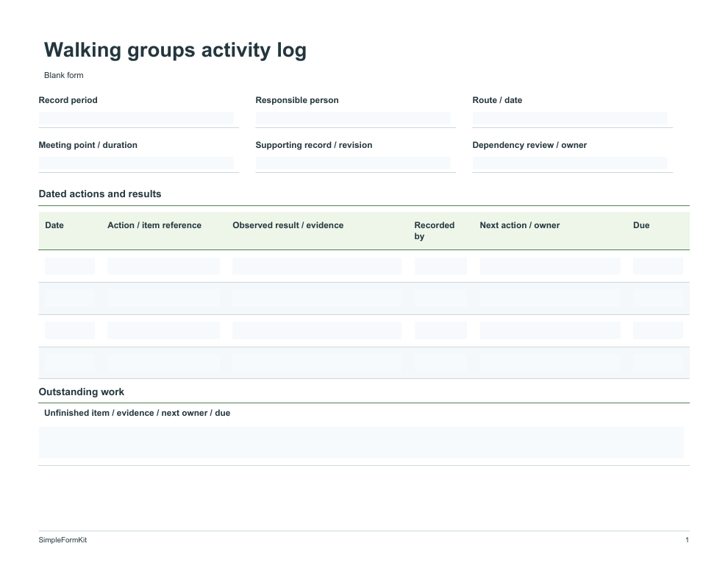Click the 'Unfinished item / evidence / next owner / due' label
728x563 pixels.
pos(137,413)
